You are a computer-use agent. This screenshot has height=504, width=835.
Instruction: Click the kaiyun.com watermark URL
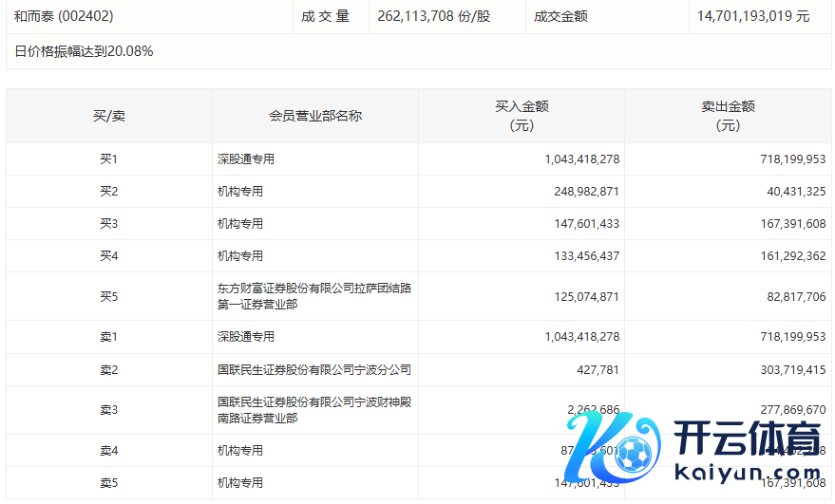(x=747, y=472)
